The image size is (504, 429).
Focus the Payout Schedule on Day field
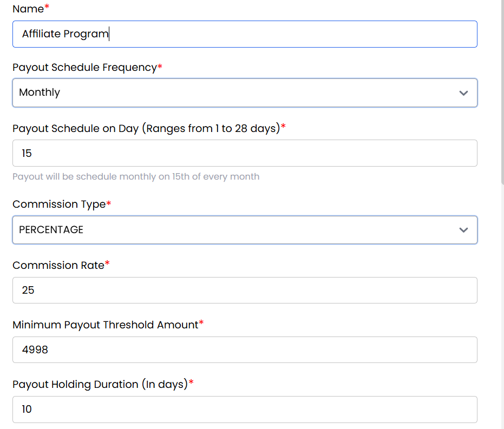[245, 154]
